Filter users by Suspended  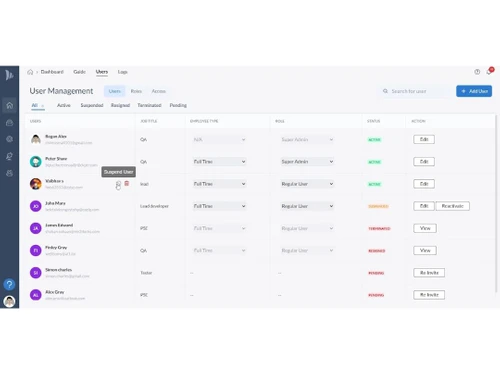pyautogui.click(x=92, y=105)
